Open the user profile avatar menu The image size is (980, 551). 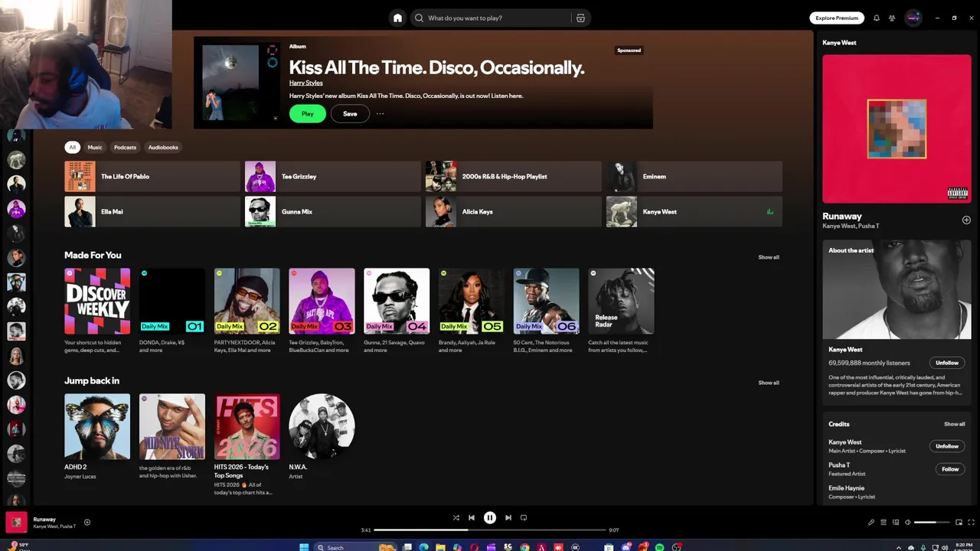913,18
